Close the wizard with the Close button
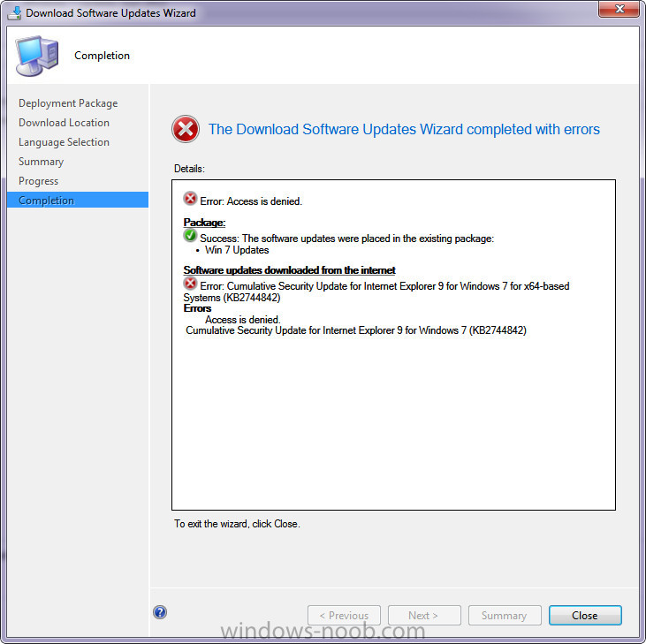646x644 pixels. click(x=585, y=615)
